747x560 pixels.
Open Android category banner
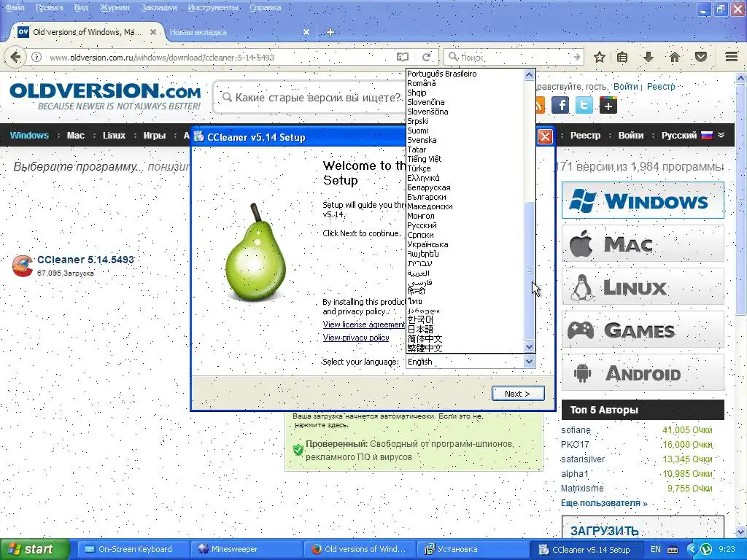[x=643, y=373]
